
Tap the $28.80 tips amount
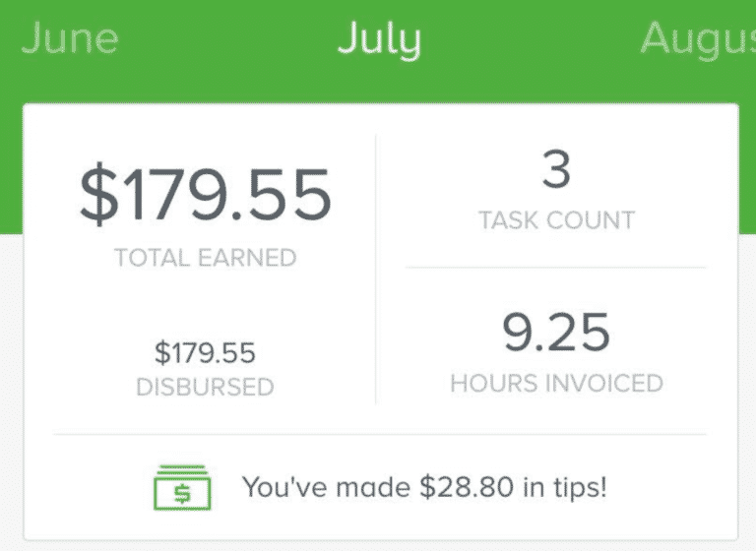[x=467, y=487]
